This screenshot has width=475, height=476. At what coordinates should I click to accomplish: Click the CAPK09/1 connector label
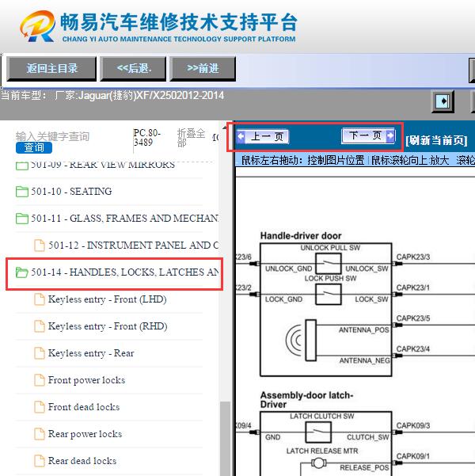[x=413, y=456]
